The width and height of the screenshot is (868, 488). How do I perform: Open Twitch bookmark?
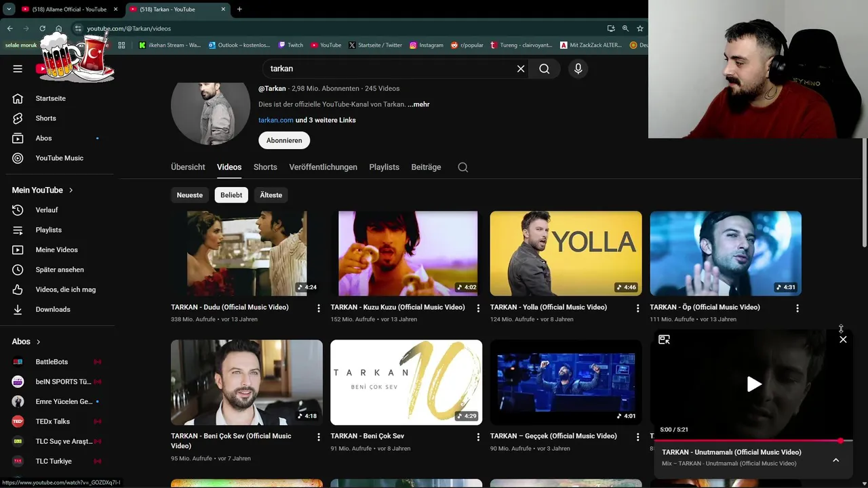(x=291, y=45)
